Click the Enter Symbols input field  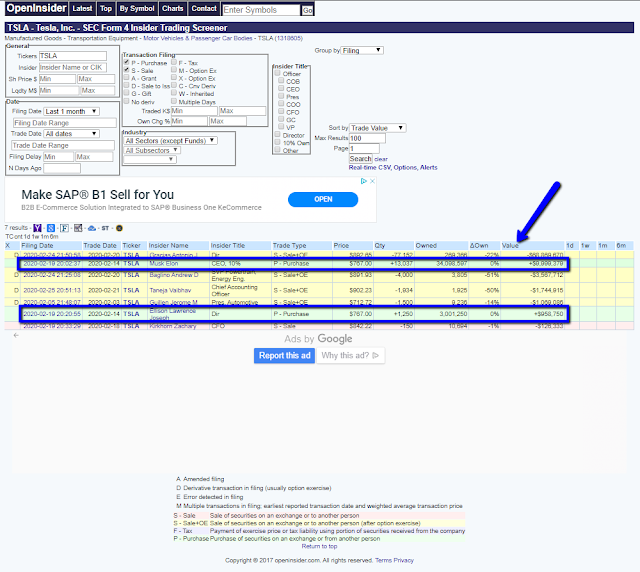tap(261, 10)
